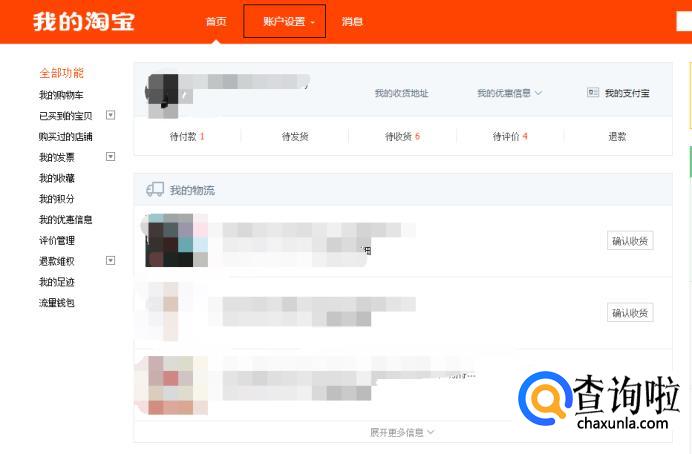Open the 账户设置 dropdown menu

coord(284,21)
